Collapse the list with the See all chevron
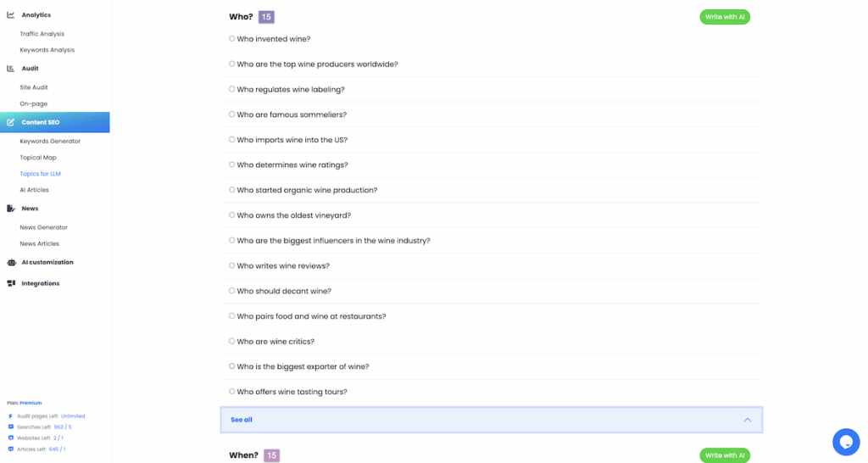The image size is (868, 463). 748,421
